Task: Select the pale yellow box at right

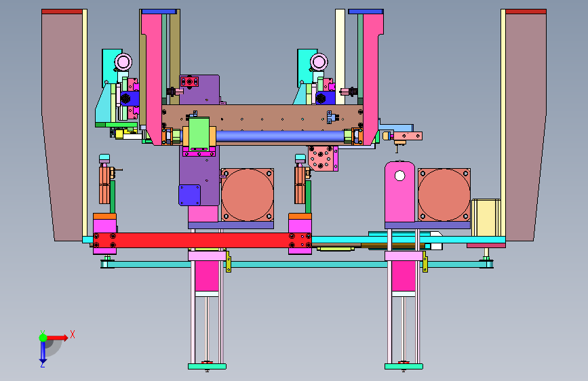Action: click(486, 218)
